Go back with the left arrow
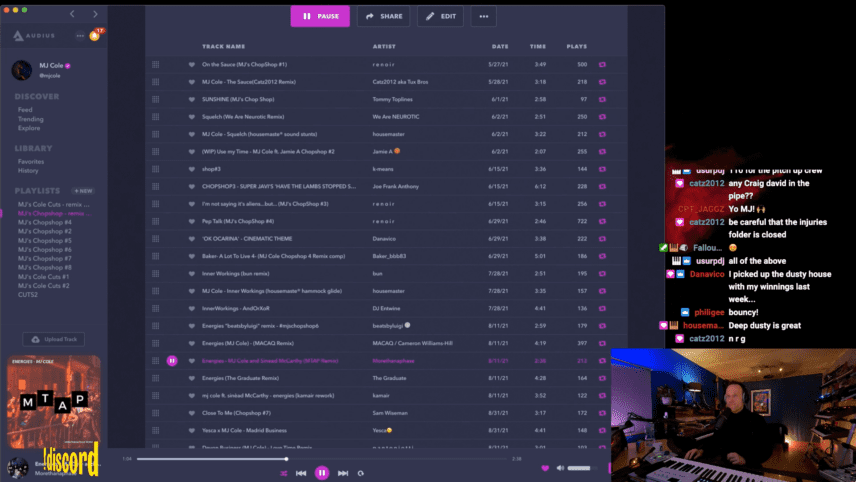Image resolution: width=856 pixels, height=482 pixels. pos(72,14)
